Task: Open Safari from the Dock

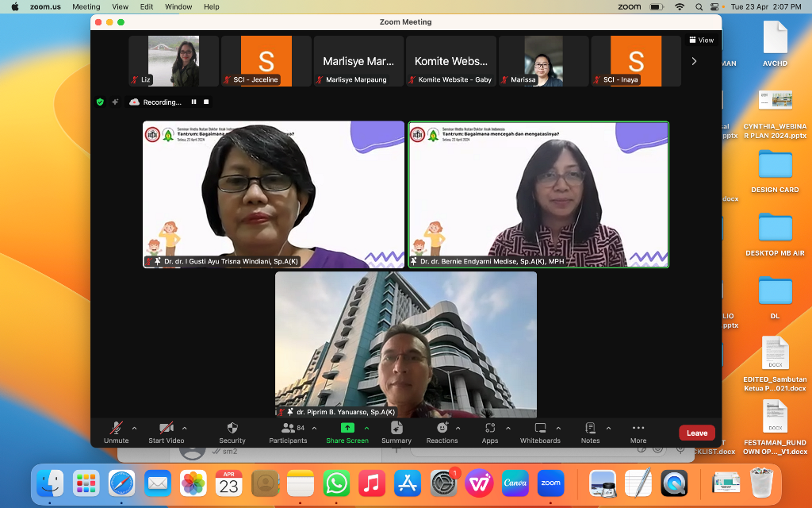Action: tap(121, 483)
